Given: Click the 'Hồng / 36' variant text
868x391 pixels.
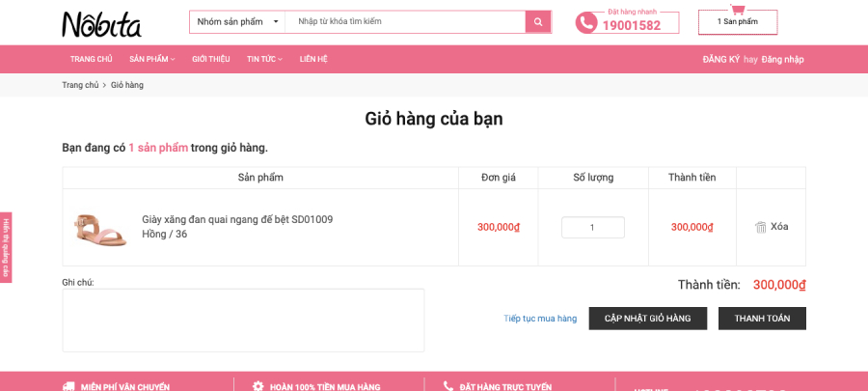Looking at the screenshot, I should [x=164, y=235].
